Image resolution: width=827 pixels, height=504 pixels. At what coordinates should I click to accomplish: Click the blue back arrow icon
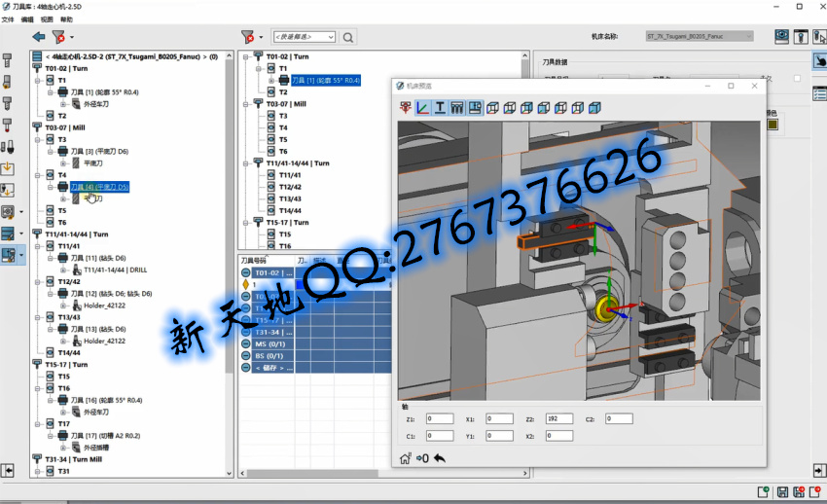38,37
